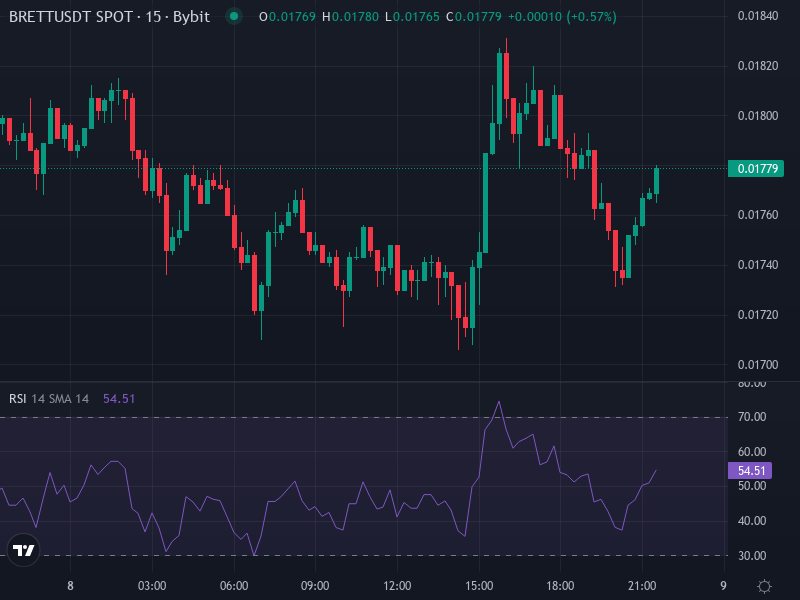Screen dimensions: 800x600
Task: Select the RSI 14 SMA 14 indicator label
Action: pyautogui.click(x=49, y=398)
